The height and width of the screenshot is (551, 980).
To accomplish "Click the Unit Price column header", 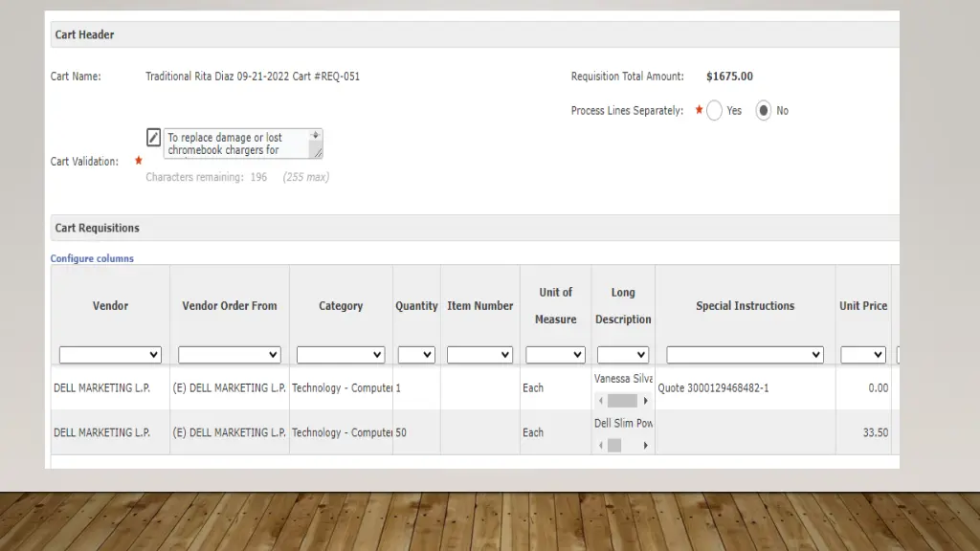I will tap(863, 305).
